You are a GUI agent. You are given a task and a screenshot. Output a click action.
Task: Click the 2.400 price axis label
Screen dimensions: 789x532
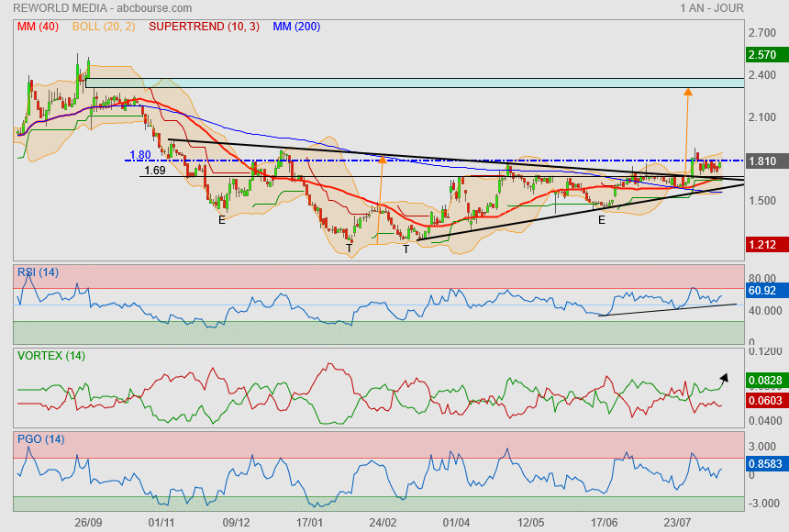tap(762, 75)
